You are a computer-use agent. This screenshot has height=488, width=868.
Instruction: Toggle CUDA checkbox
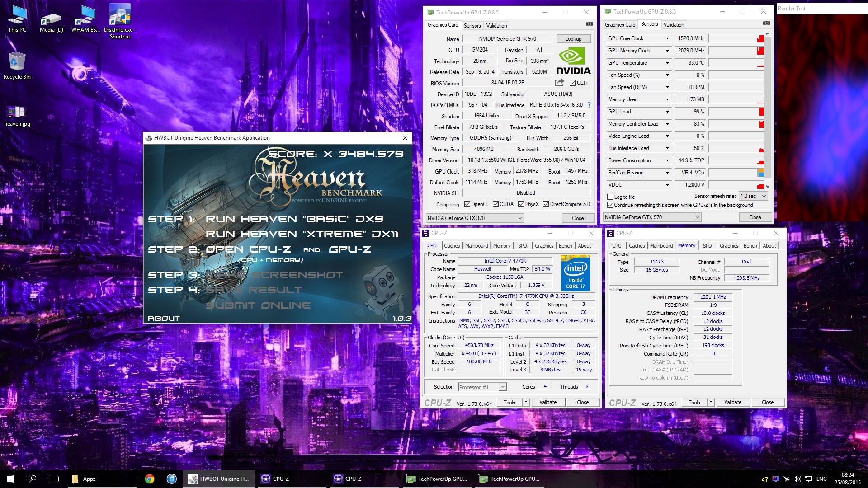(x=495, y=204)
